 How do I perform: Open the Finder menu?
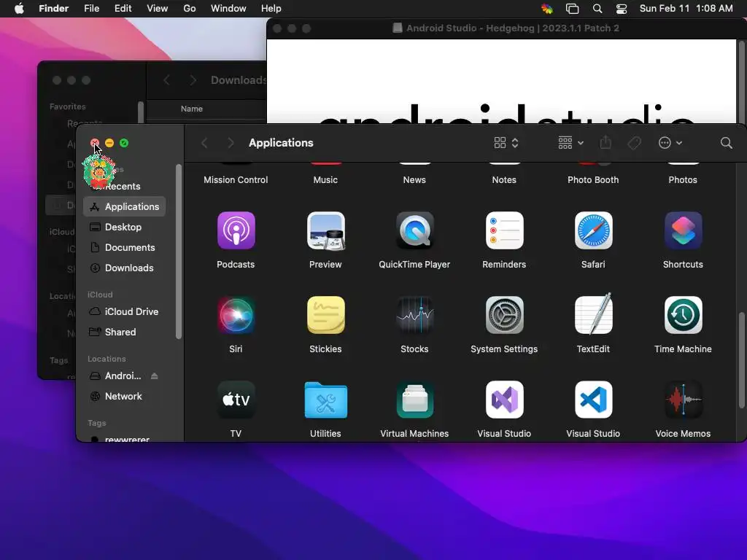(53, 9)
